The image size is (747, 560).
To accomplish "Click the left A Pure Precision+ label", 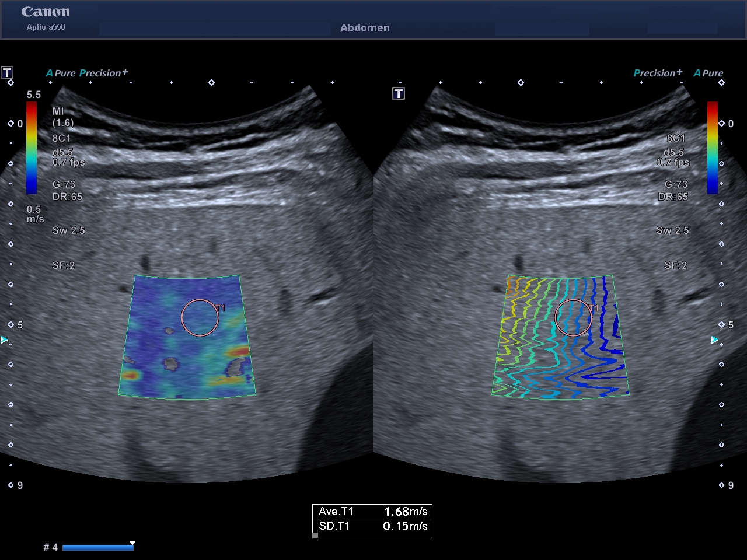I will (x=86, y=73).
